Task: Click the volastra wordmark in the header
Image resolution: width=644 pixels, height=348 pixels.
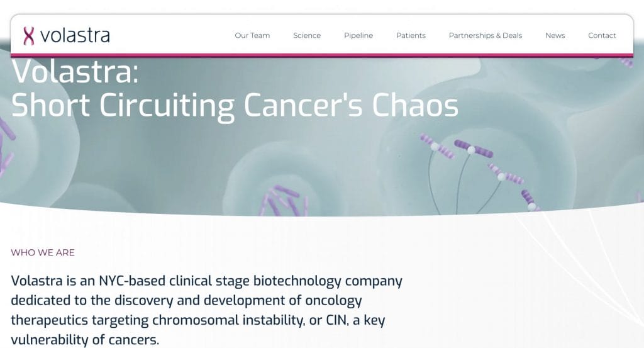Action: point(74,36)
